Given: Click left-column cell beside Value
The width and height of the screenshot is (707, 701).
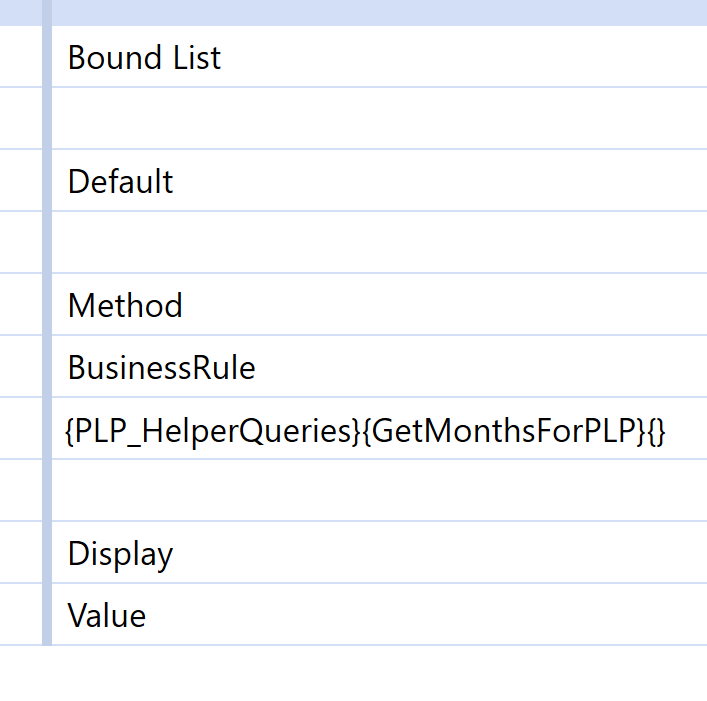Looking at the screenshot, I should (20, 616).
